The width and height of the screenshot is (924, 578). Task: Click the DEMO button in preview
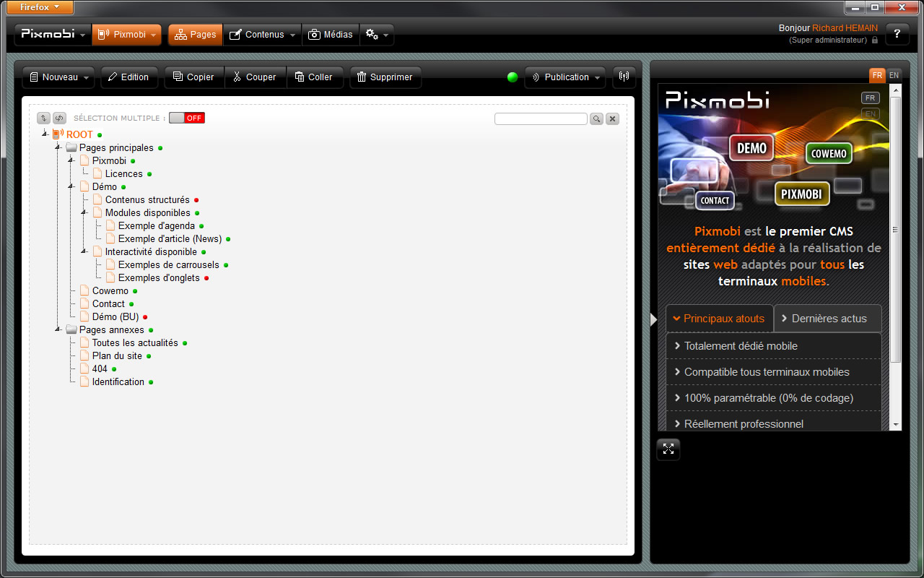tap(751, 148)
